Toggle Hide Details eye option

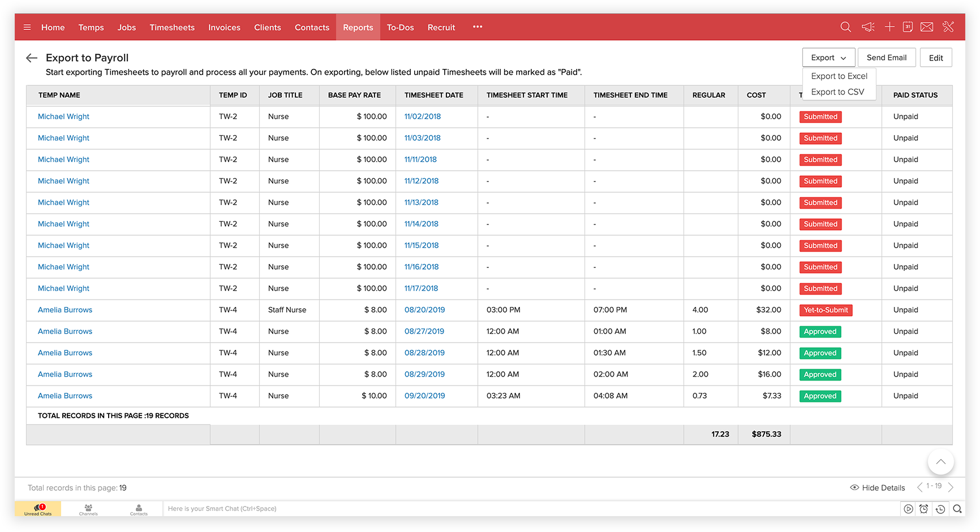878,488
